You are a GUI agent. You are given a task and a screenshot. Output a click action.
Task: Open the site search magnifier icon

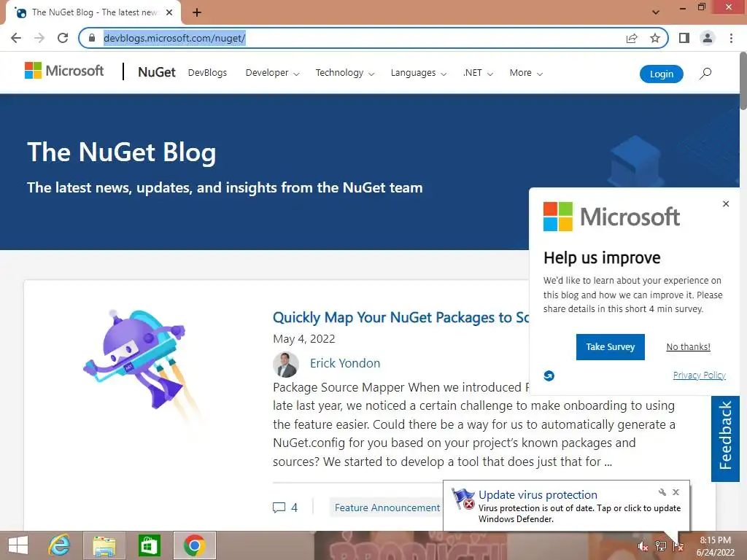coord(705,74)
